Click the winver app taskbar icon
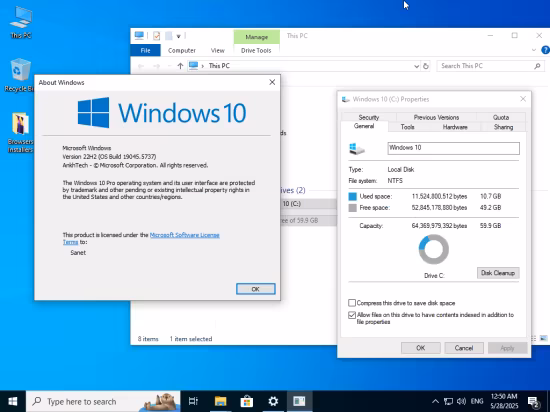Image resolution: width=550 pixels, height=412 pixels. click(299, 401)
